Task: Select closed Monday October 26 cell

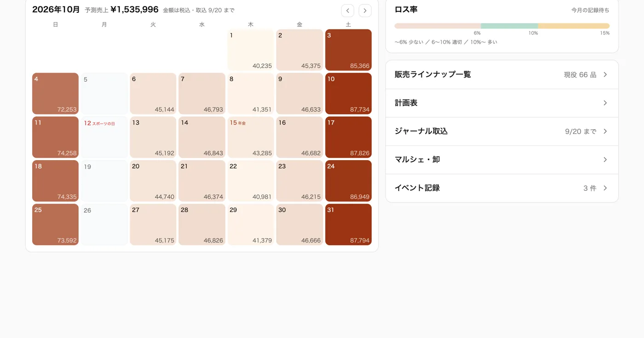Action: (104, 225)
